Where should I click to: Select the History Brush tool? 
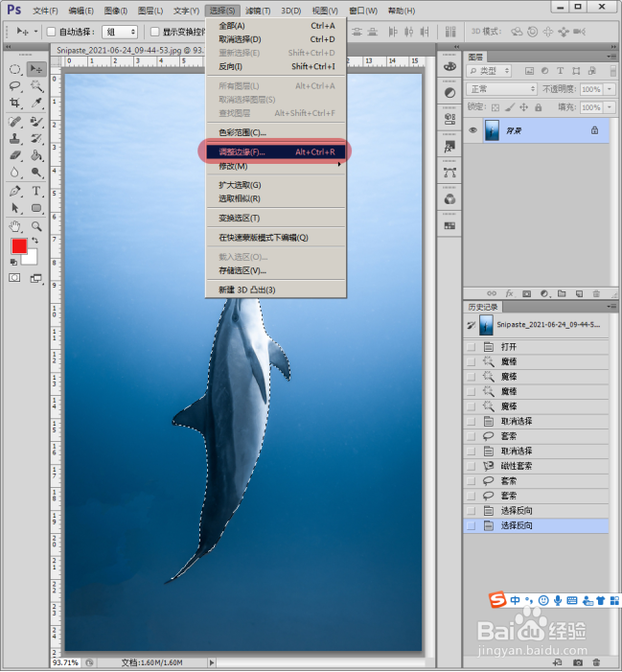(x=36, y=139)
